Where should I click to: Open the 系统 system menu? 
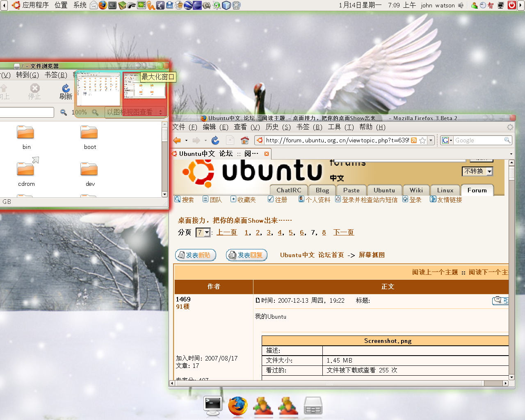tap(80, 5)
